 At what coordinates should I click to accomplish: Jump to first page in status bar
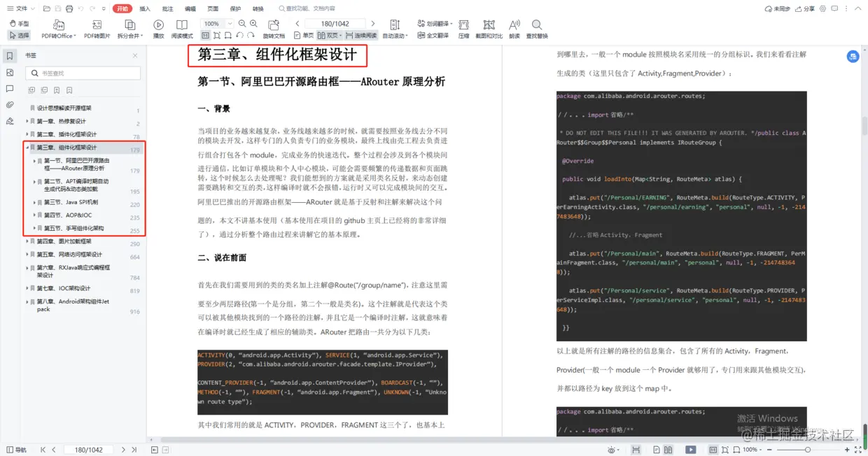43,450
